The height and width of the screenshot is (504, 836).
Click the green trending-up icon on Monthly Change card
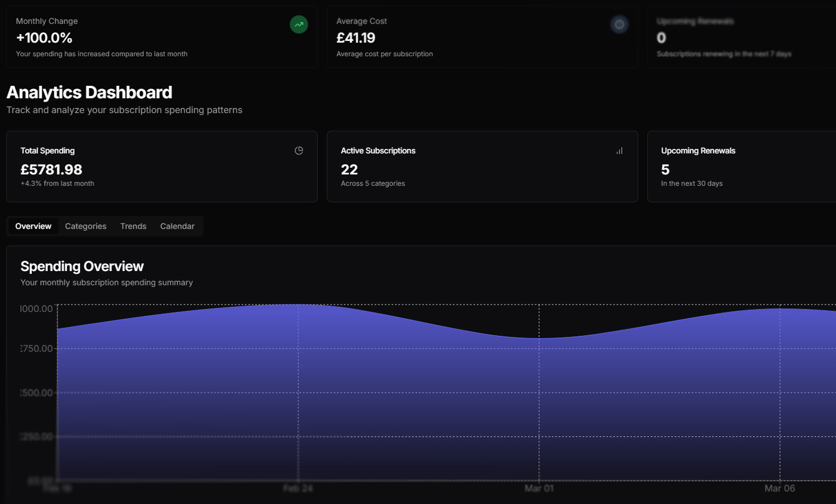[x=298, y=24]
